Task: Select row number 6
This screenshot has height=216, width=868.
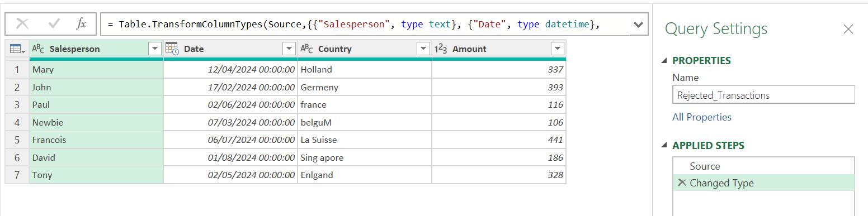Action: tap(17, 157)
